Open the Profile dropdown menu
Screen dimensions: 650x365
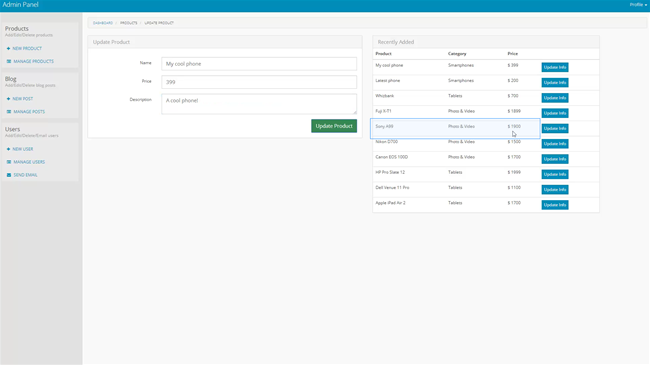[638, 5]
